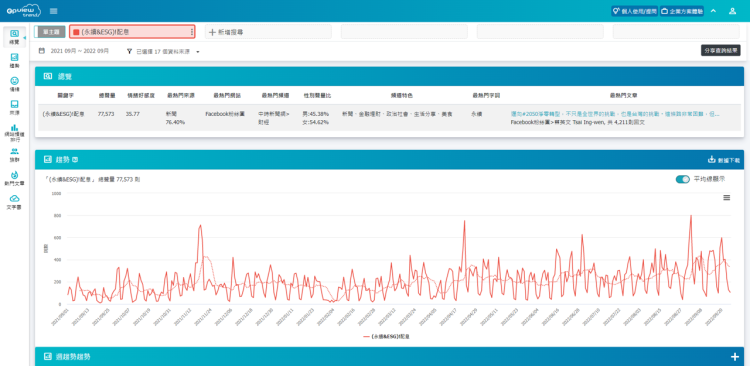
Task: Click the 總聲量 77,573 chart caption
Action: (x=119, y=179)
